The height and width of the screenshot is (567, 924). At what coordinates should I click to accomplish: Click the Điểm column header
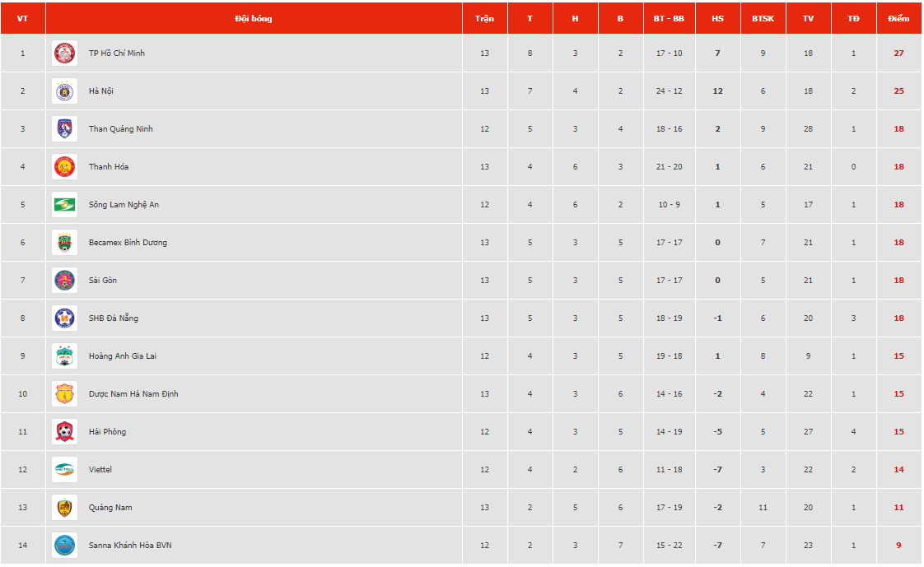[898, 18]
